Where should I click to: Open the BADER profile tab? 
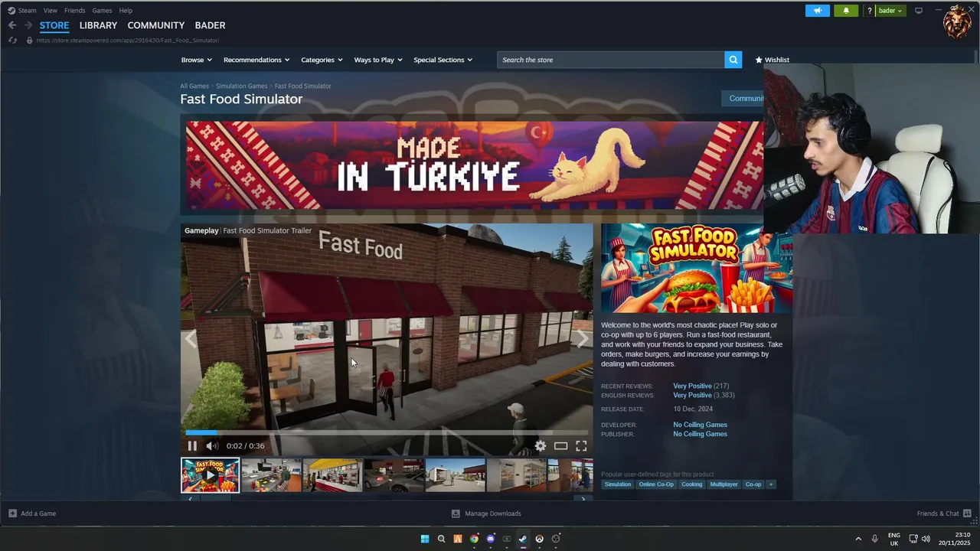click(210, 25)
